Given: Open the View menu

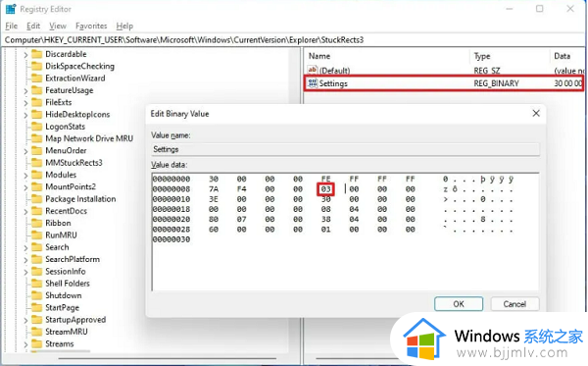Looking at the screenshot, I should click(x=58, y=26).
